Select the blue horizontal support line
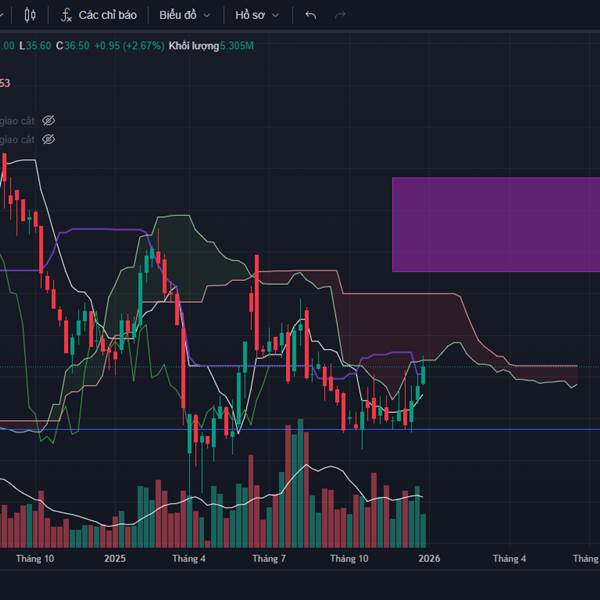The height and width of the screenshot is (600, 600). pos(300,429)
